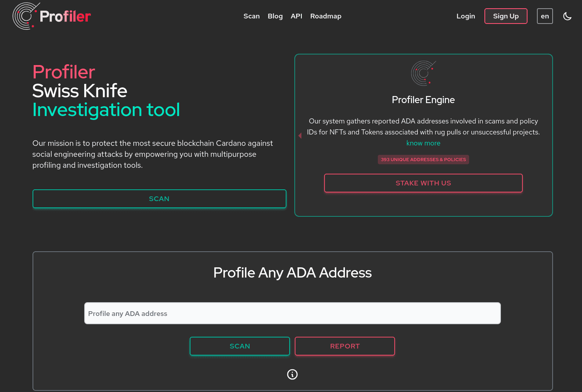Image resolution: width=582 pixels, height=392 pixels.
Task: Expand the know more link details
Action: [x=423, y=143]
